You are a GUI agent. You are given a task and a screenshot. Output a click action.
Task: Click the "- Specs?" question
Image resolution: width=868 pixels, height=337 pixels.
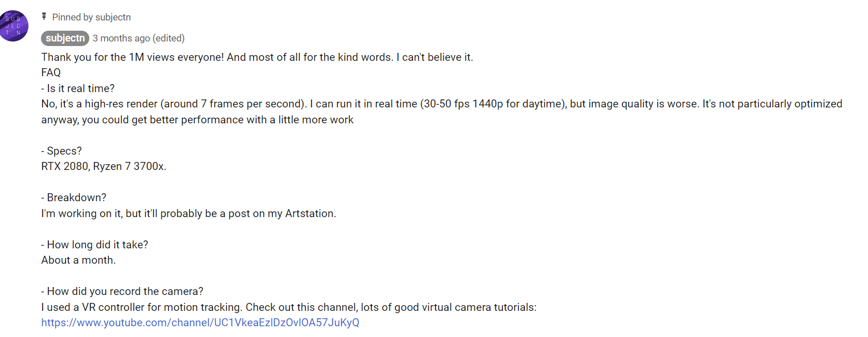pyautogui.click(x=61, y=151)
